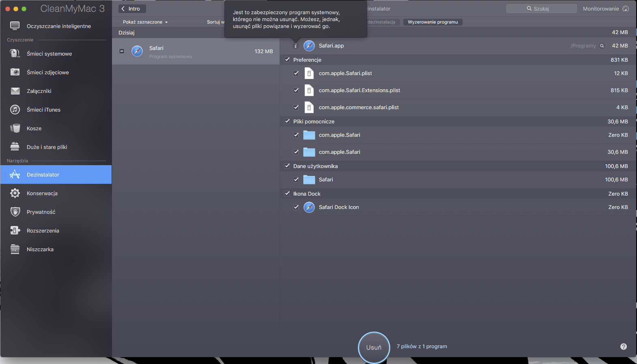
Task: Click Safari Dock Icon compass image
Action: pos(309,207)
